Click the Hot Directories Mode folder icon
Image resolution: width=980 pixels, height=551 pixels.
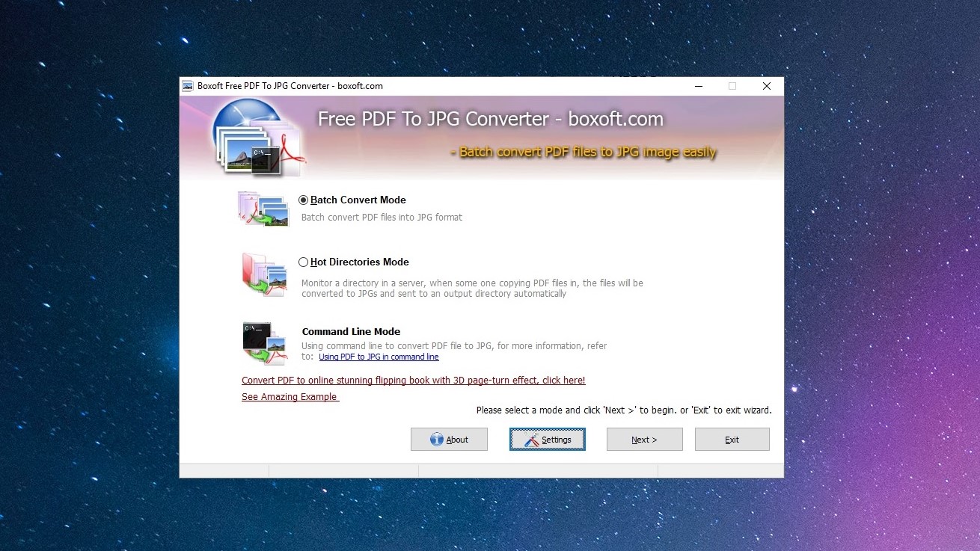265,275
